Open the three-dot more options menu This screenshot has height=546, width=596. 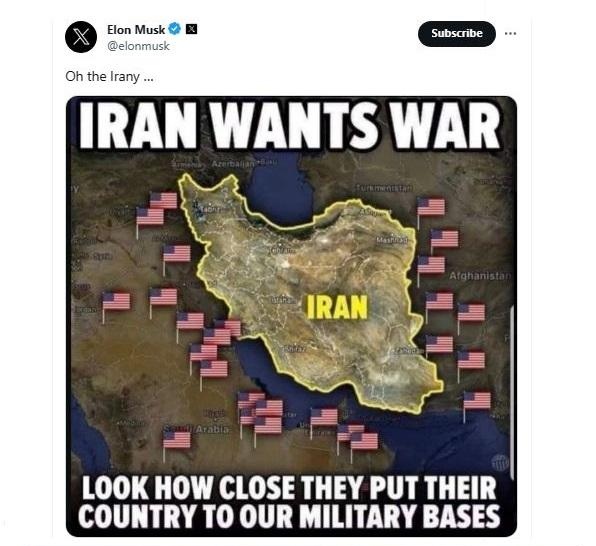[510, 33]
